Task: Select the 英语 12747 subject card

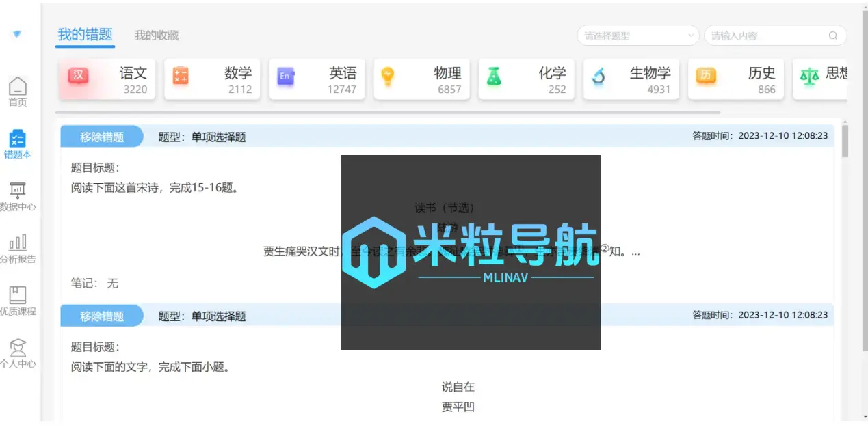Action: (317, 79)
